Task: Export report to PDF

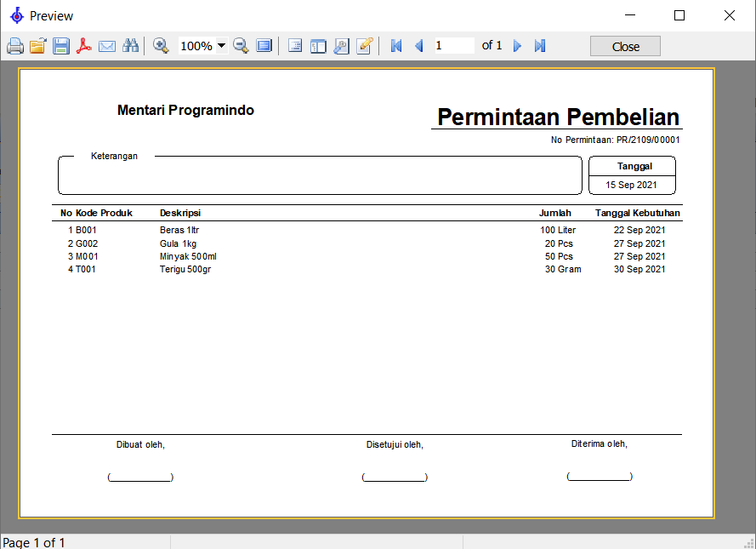Action: tap(84, 46)
